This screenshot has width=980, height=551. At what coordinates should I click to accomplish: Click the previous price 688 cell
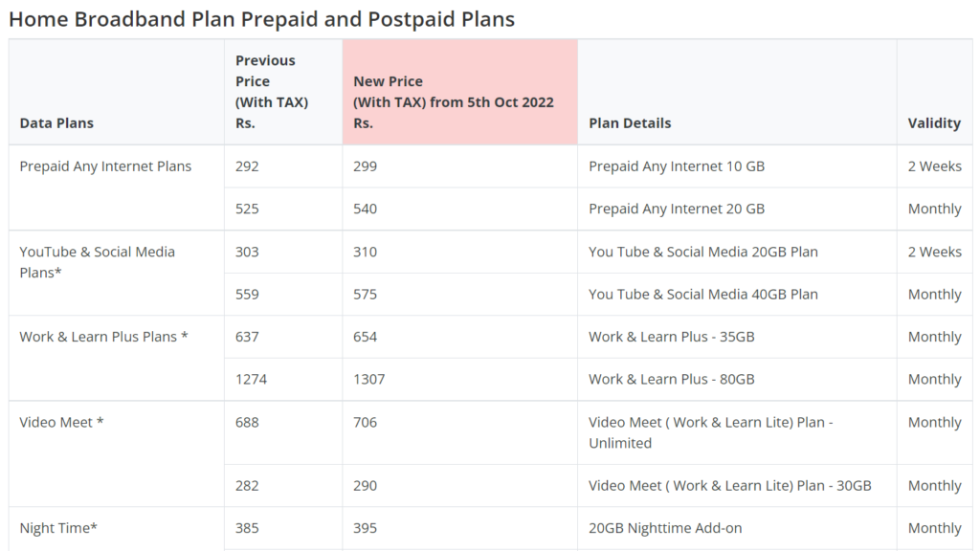283,432
